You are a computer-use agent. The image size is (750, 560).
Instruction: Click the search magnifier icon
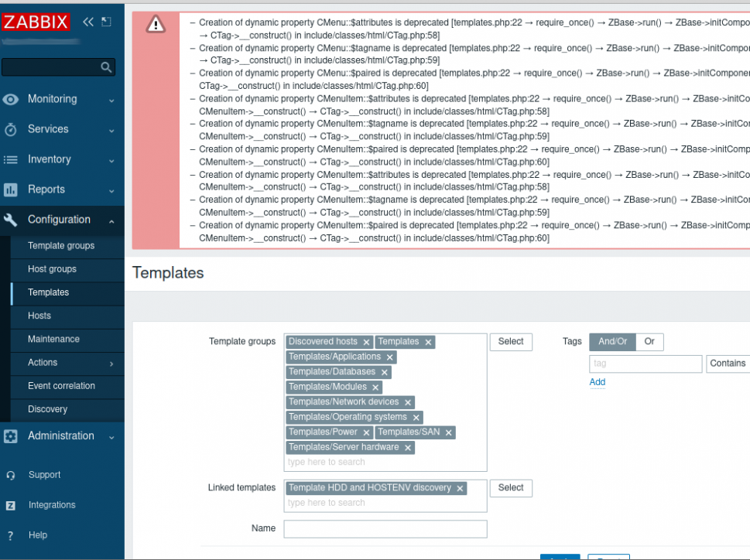(x=106, y=67)
